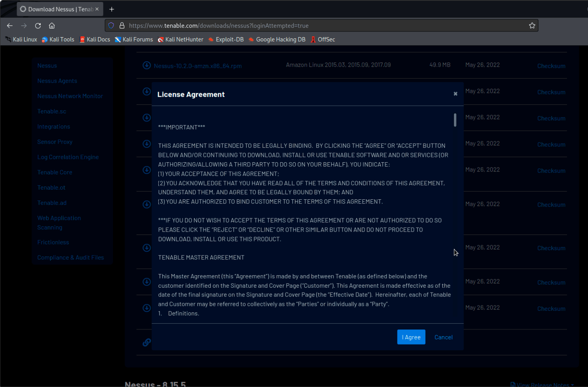Open Kali Docs bookmark
Viewport: 588px width, 387px height.
click(x=94, y=39)
